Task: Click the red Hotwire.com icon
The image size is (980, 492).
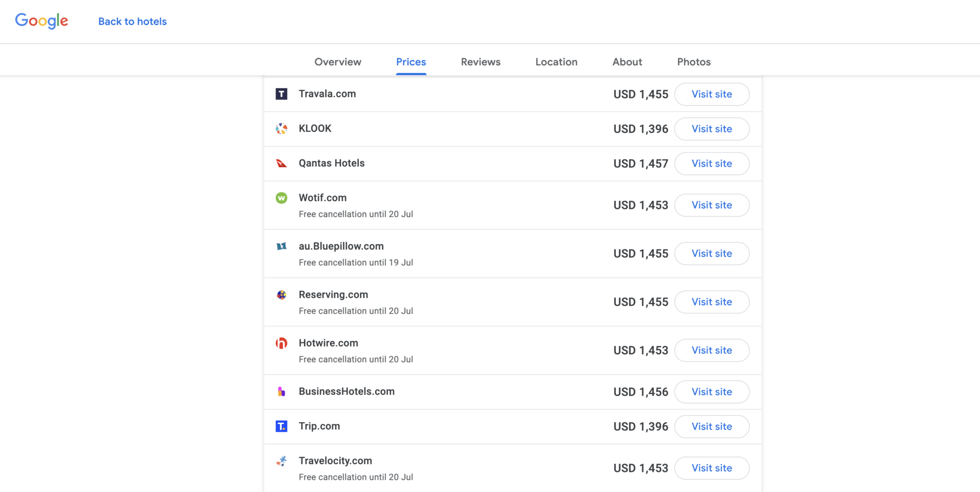Action: click(281, 343)
